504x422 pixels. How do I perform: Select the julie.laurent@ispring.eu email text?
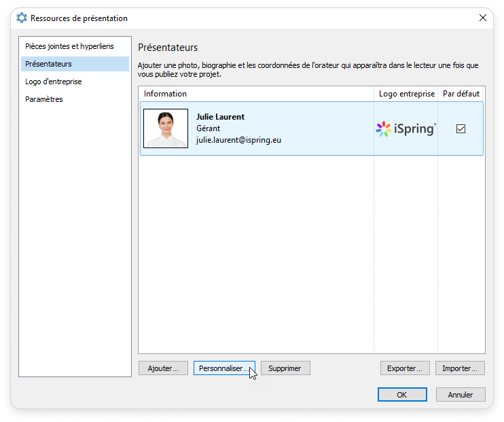238,141
